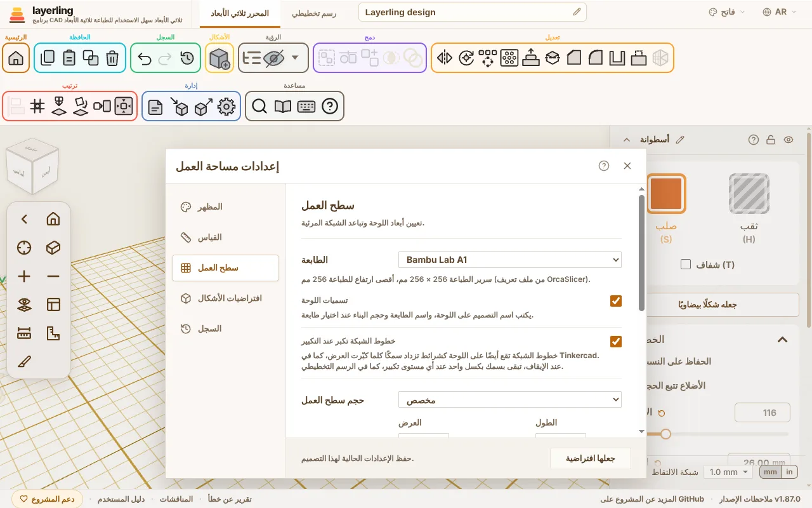Image resolution: width=812 pixels, height=508 pixels.
Task: Click the Duplicate icon in the clipboard group
Action: 91,58
